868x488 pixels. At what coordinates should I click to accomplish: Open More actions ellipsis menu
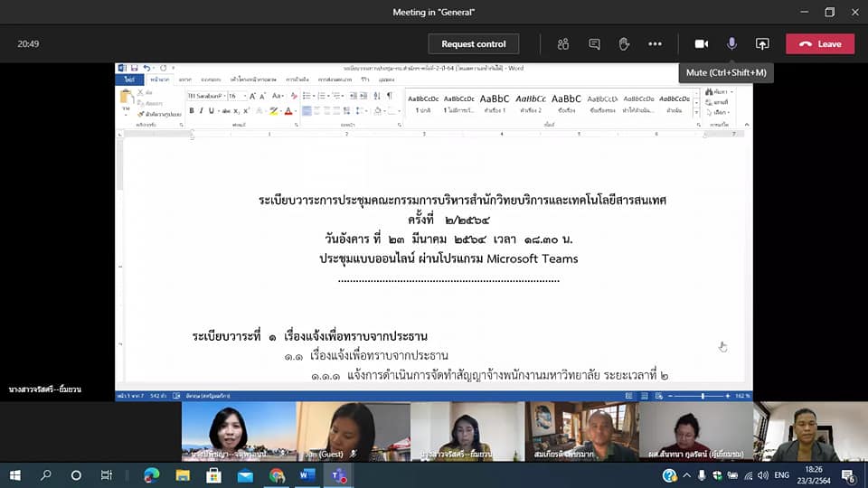(x=655, y=43)
